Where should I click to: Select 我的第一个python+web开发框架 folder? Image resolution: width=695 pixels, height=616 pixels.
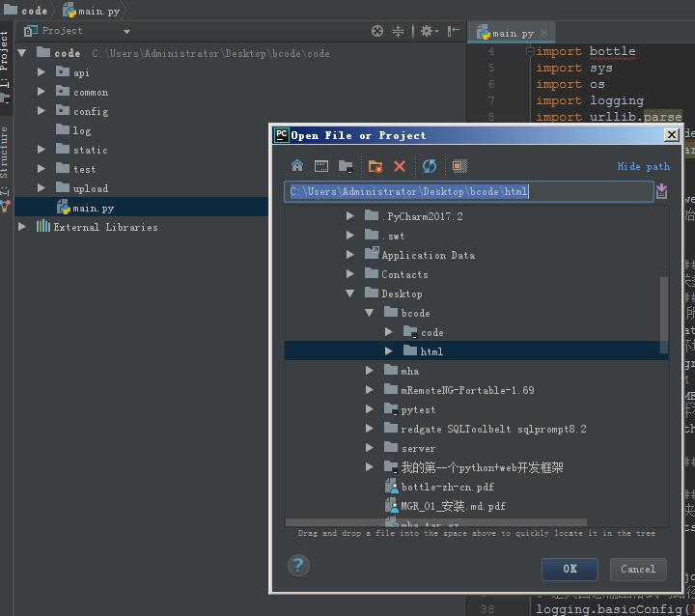[x=474, y=467]
